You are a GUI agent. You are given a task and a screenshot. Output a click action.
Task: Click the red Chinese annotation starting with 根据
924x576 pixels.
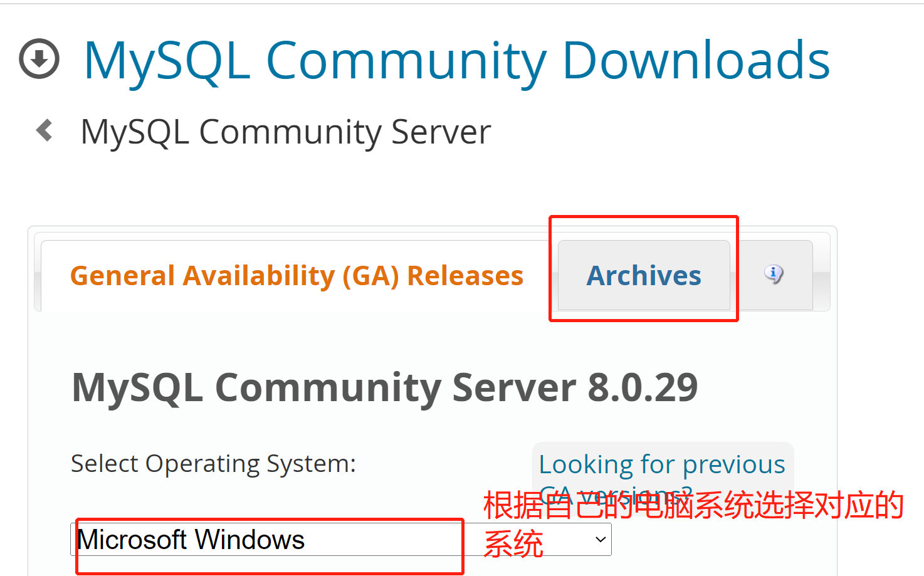pos(693,505)
